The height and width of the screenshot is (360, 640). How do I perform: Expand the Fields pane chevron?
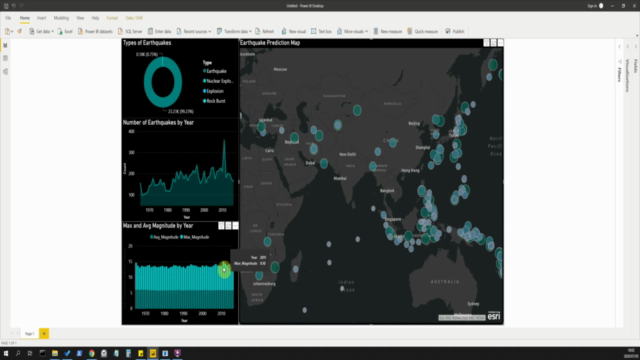point(636,47)
